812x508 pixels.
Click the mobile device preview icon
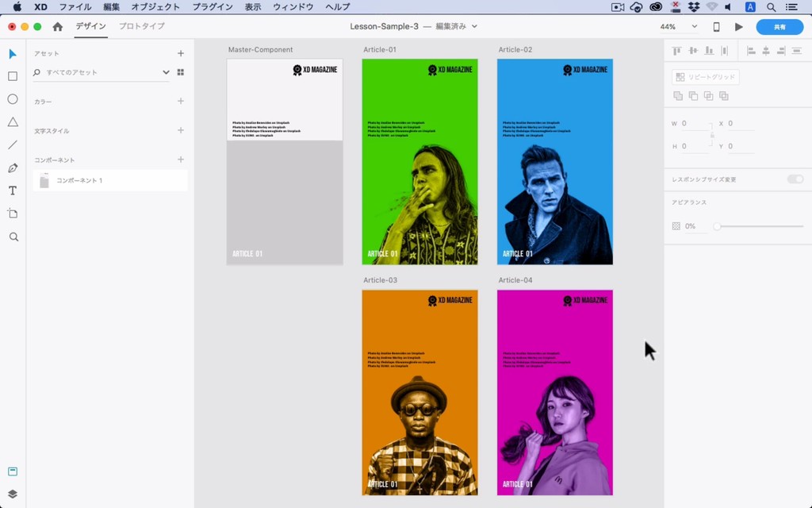point(716,26)
